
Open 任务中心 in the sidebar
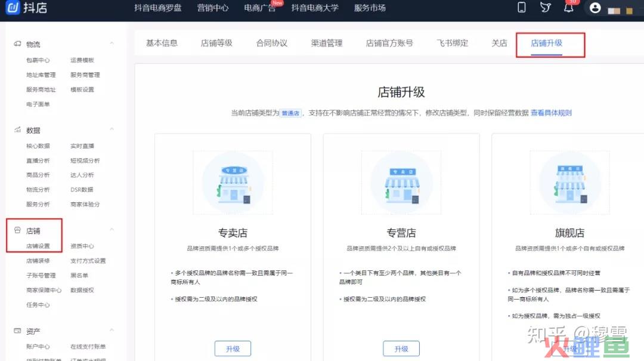pos(38,305)
